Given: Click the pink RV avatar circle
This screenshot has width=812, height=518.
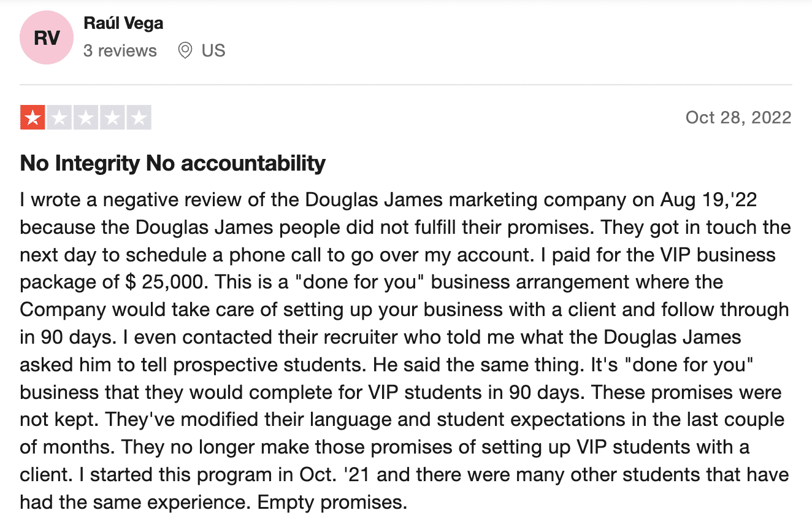Looking at the screenshot, I should coord(47,38).
